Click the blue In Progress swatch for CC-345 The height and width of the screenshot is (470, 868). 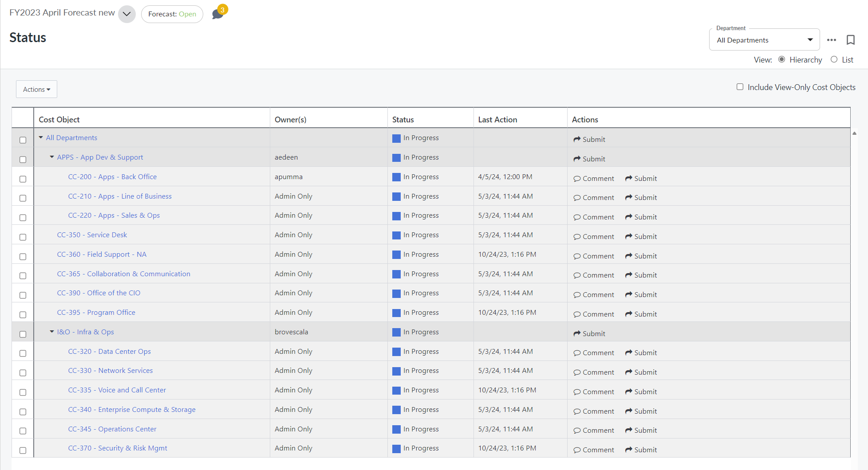(396, 429)
